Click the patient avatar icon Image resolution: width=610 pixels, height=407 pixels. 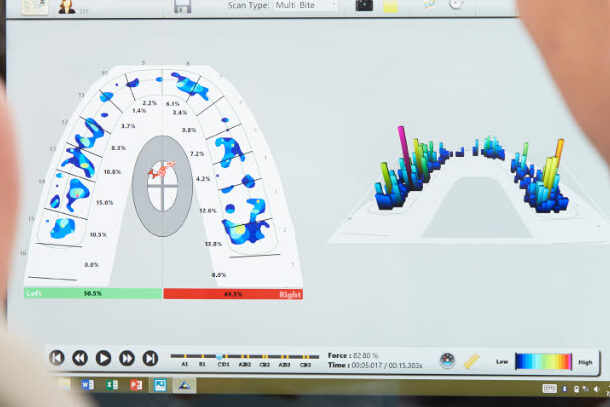coord(66,7)
